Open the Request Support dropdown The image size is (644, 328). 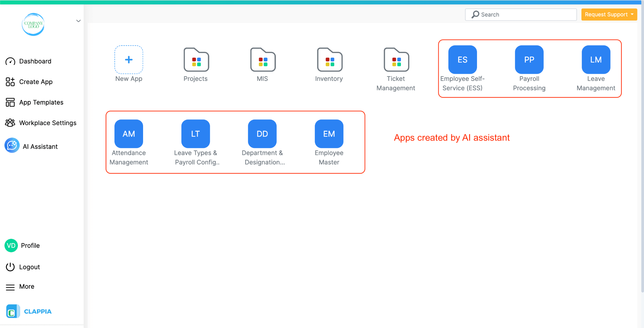[609, 14]
